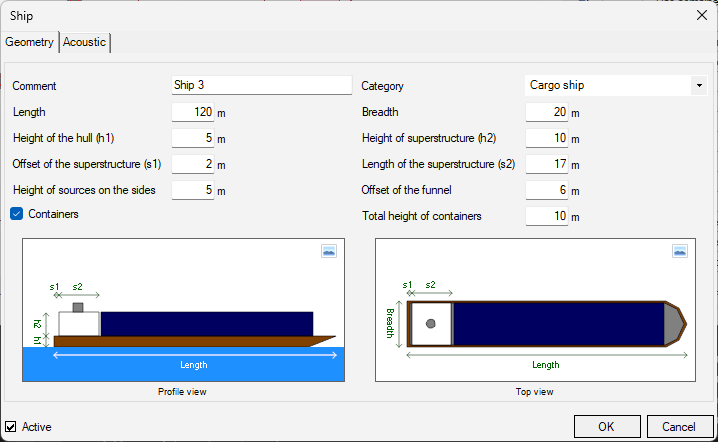The width and height of the screenshot is (718, 442).
Task: Click the image icon in Top view
Action: (680, 251)
